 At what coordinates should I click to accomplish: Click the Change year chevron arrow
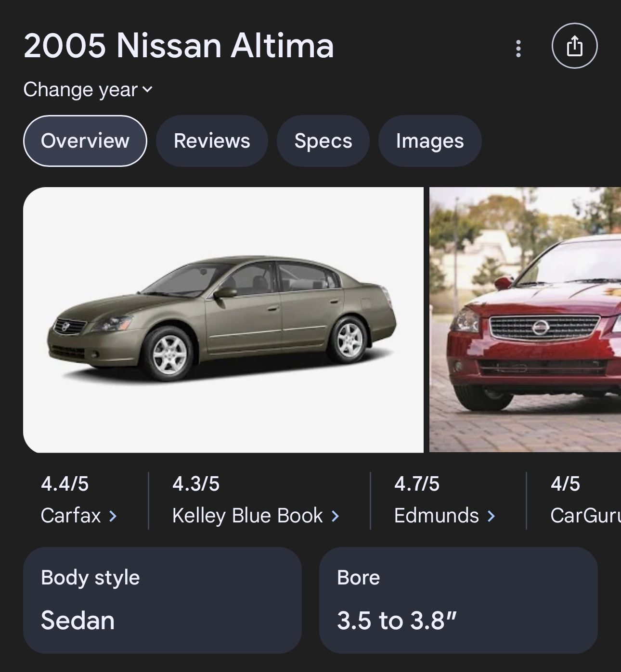click(147, 90)
